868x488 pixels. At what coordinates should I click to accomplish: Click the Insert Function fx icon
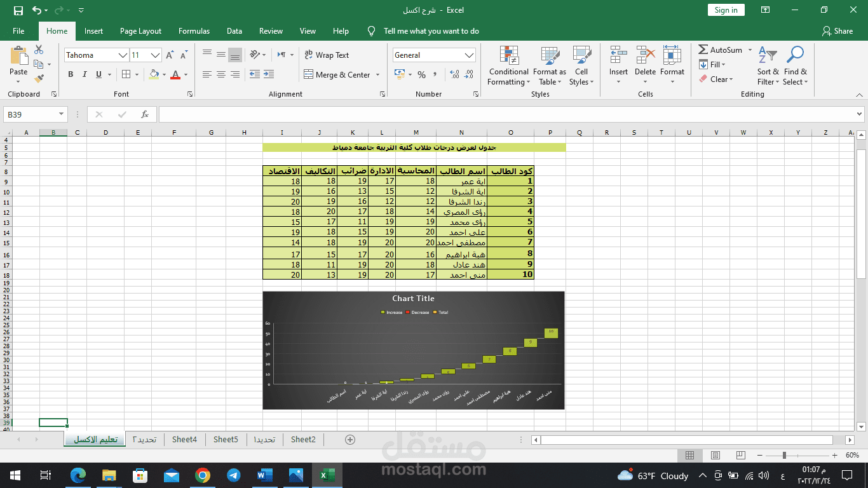click(x=145, y=114)
